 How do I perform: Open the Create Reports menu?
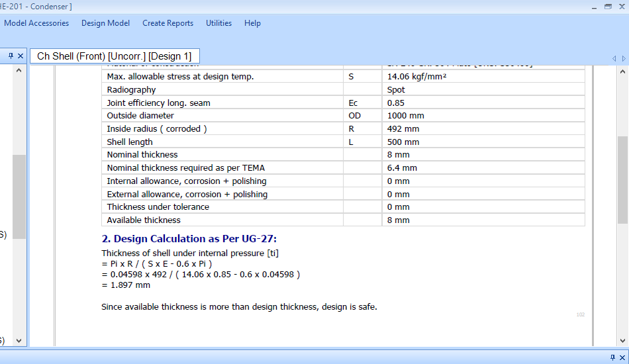pos(168,23)
